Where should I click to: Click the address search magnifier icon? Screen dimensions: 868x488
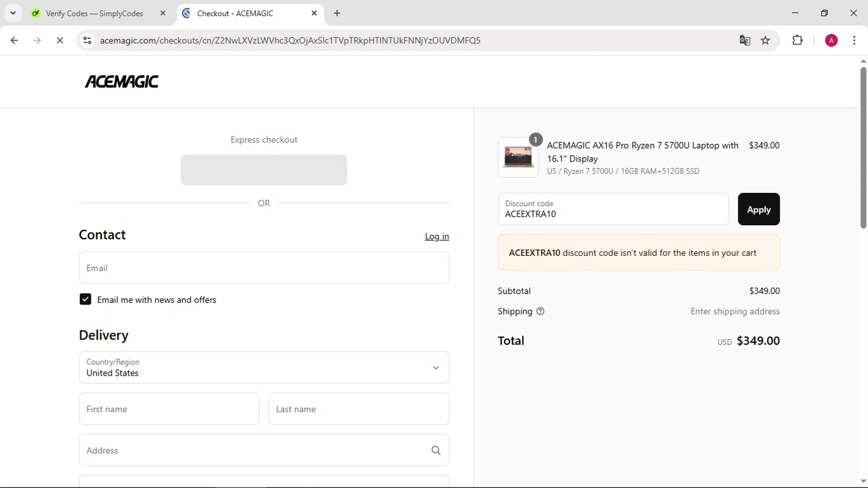436,450
